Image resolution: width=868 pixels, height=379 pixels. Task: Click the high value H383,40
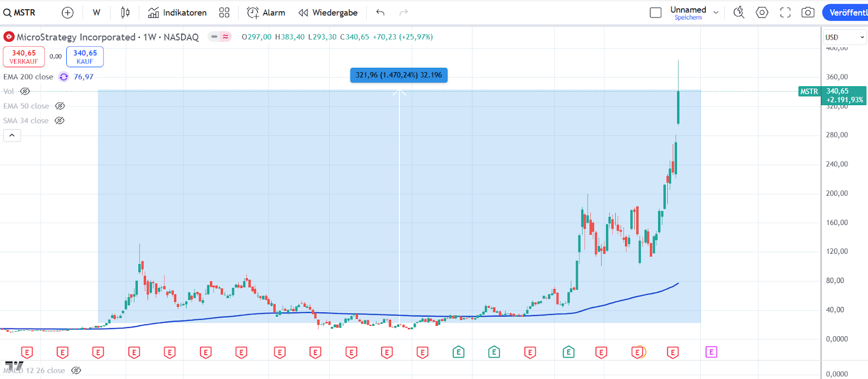(x=290, y=37)
